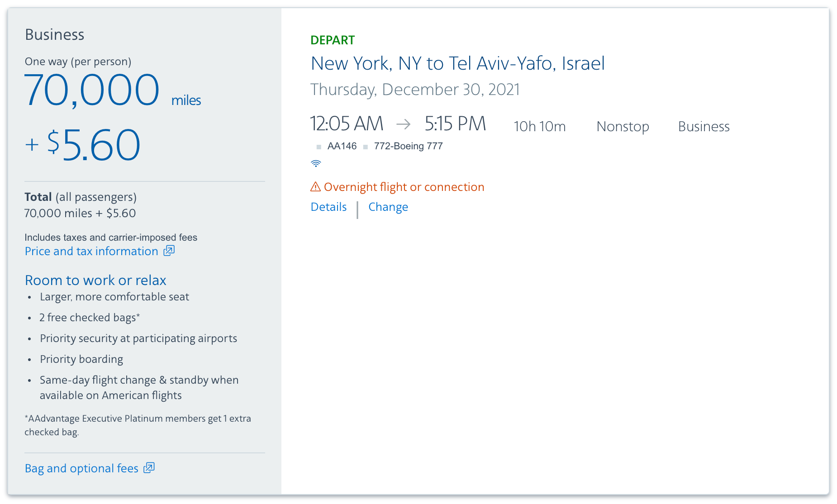The height and width of the screenshot is (504, 837).
Task: Click the DEPART section heading
Action: [332, 40]
